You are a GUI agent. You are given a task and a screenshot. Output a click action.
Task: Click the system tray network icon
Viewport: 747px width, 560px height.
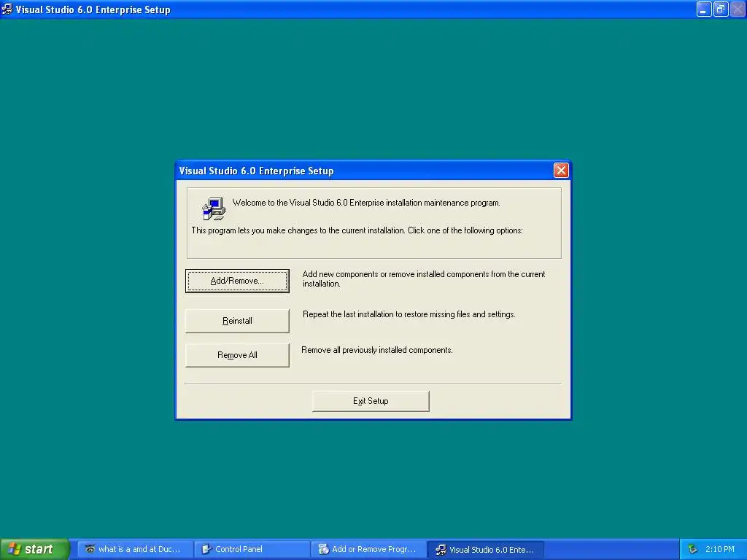(692, 549)
